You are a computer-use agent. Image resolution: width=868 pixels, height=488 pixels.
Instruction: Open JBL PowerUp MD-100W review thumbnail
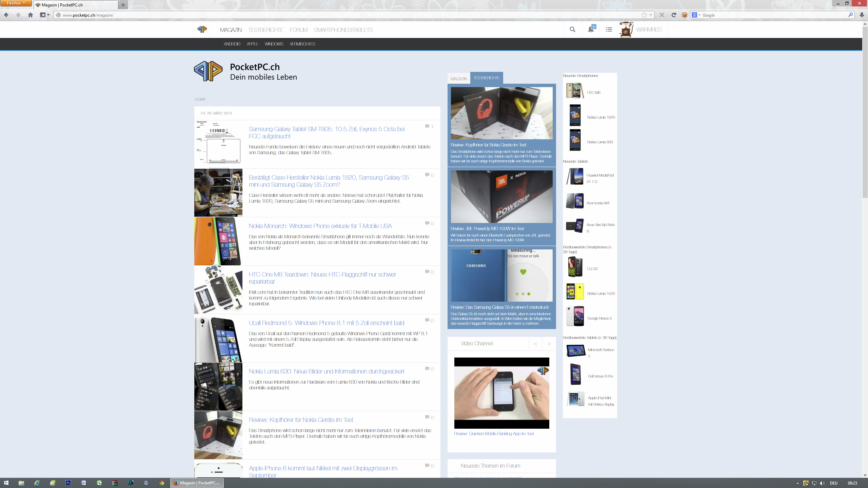502,197
